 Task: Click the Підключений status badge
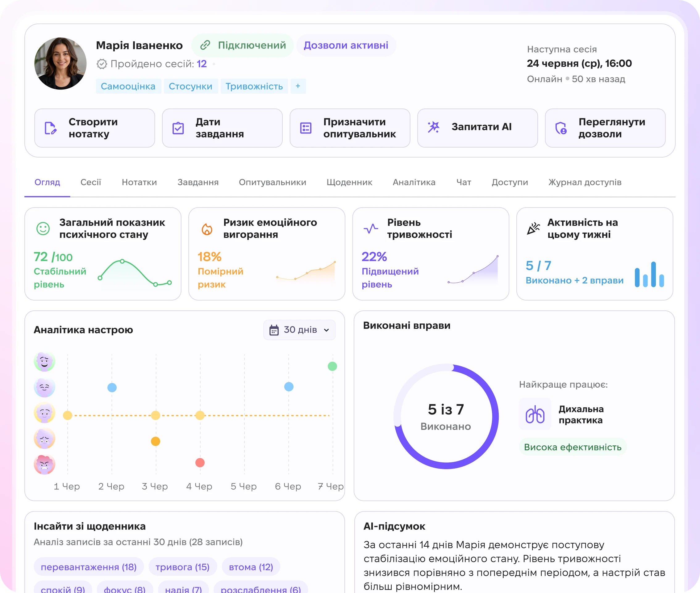243,45
